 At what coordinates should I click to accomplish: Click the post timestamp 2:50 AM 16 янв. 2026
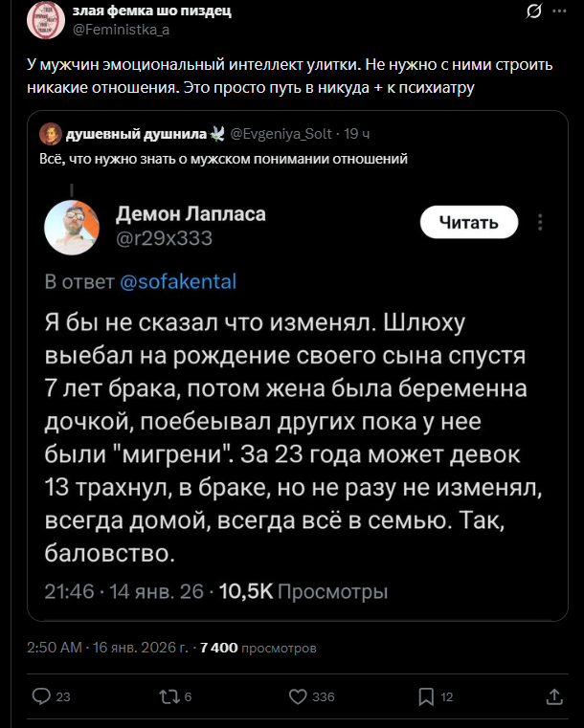pos(108,648)
